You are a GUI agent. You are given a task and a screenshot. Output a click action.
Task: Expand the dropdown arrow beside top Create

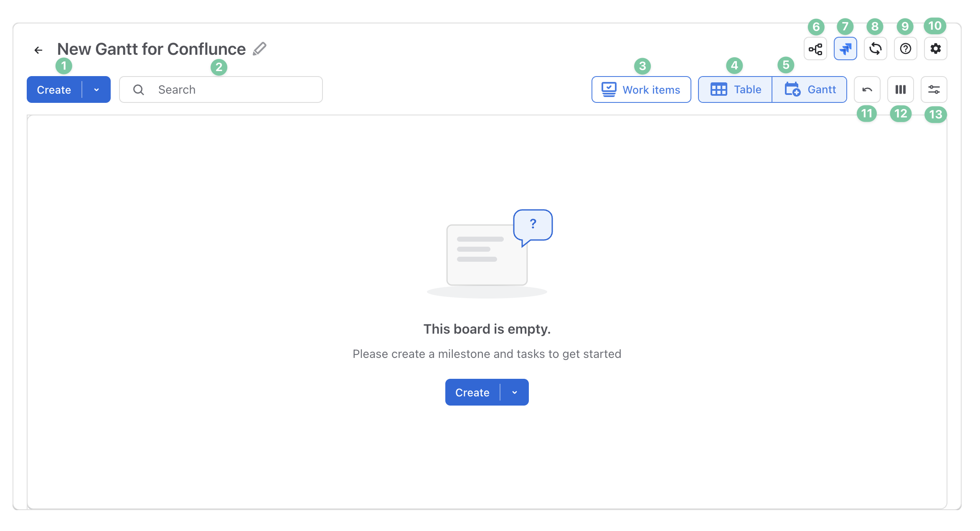[x=96, y=89]
